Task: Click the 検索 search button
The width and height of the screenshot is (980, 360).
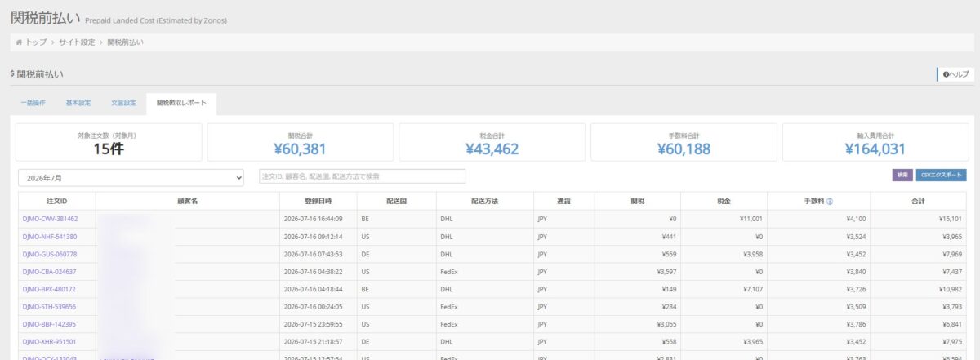Action: pos(902,175)
